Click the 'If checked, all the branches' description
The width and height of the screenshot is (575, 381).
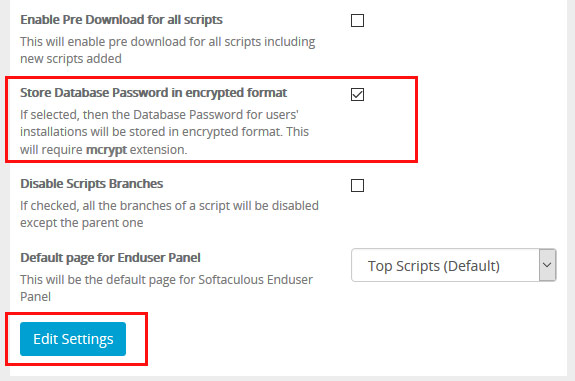169,206
